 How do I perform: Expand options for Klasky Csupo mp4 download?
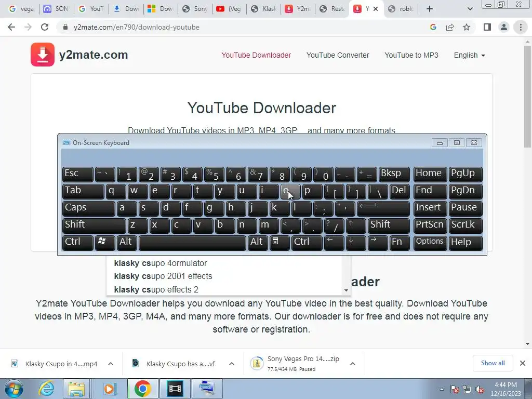(111, 364)
